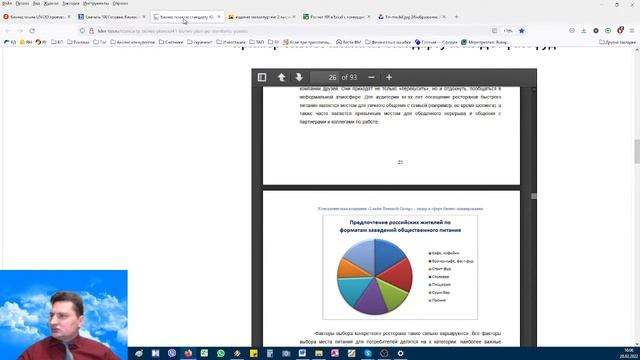Switch to the Бизнес-планы UNIDO tab
The image size is (640, 360).
(37, 17)
